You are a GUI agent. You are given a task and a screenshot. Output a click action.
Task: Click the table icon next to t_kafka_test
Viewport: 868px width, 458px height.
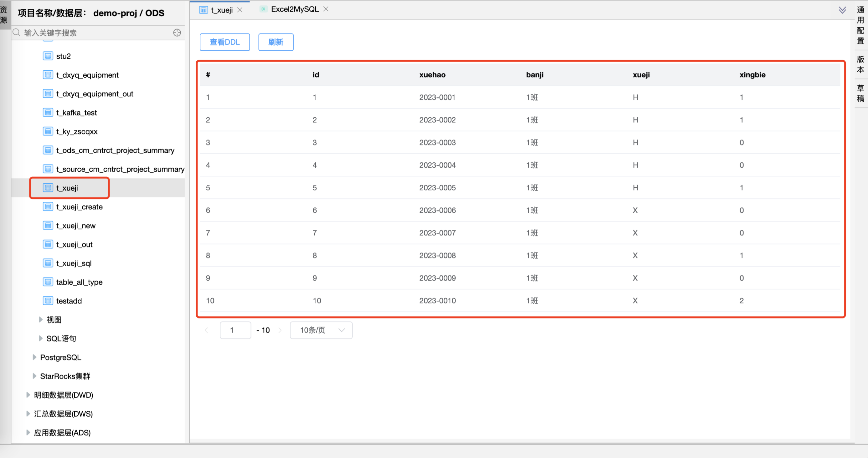(48, 113)
